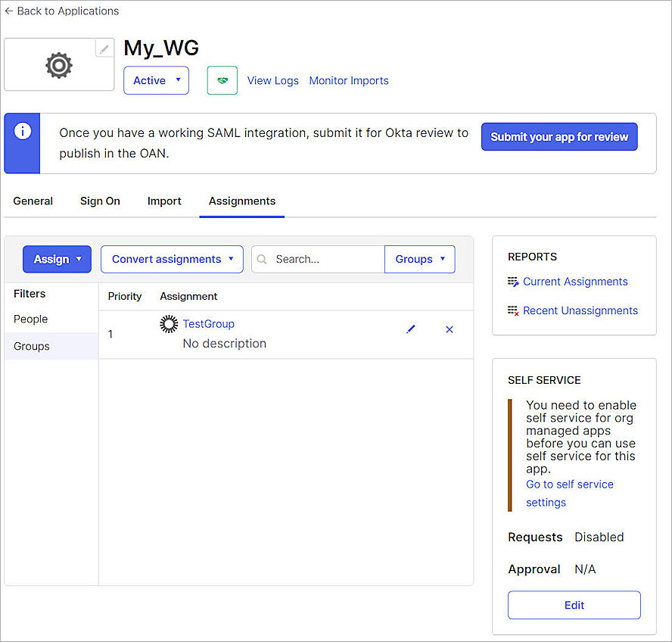Viewport: 672px width, 642px height.
Task: Click the gear app logo for My_WG
Action: (58, 65)
